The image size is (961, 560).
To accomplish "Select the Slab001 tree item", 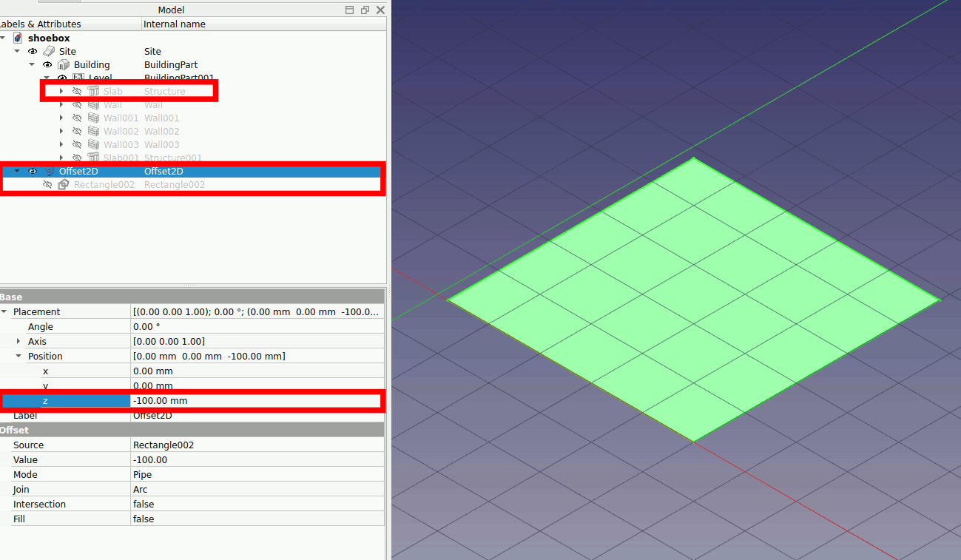I will point(121,158).
